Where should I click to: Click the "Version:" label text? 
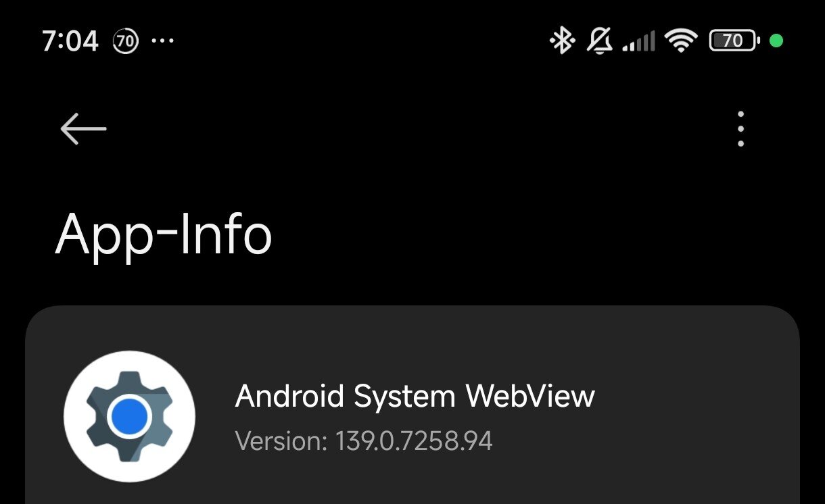point(281,441)
